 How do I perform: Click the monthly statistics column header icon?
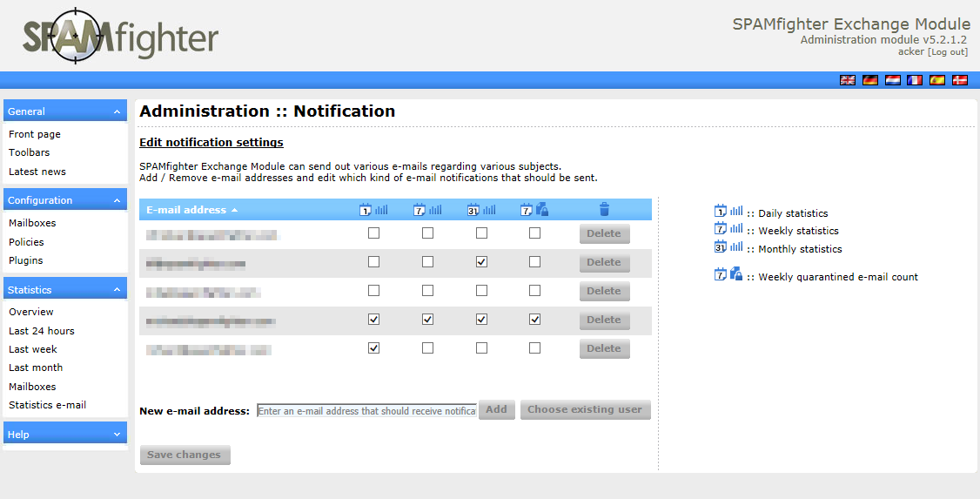point(481,210)
